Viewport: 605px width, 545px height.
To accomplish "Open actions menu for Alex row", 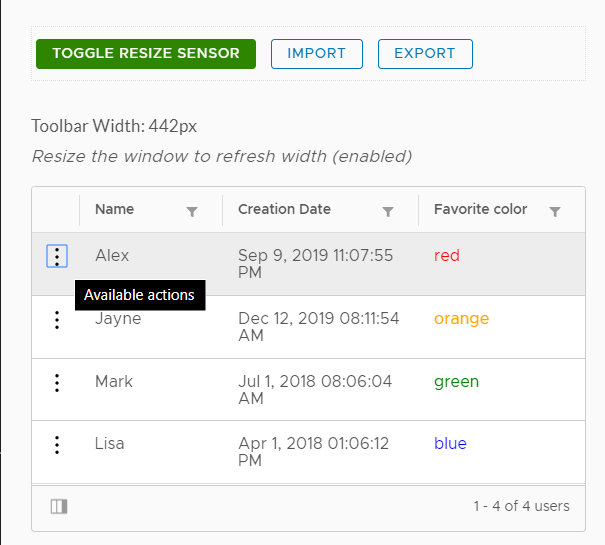I will point(57,257).
